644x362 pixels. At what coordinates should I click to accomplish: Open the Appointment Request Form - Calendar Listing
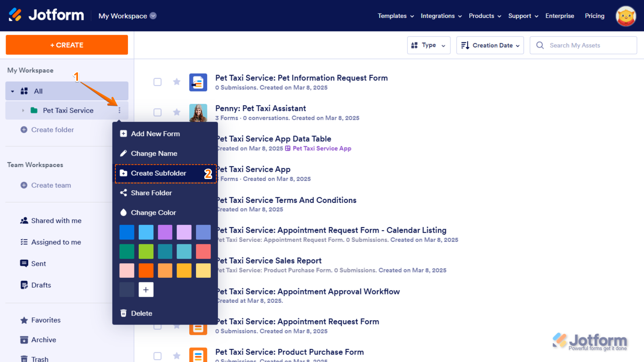[332, 230]
